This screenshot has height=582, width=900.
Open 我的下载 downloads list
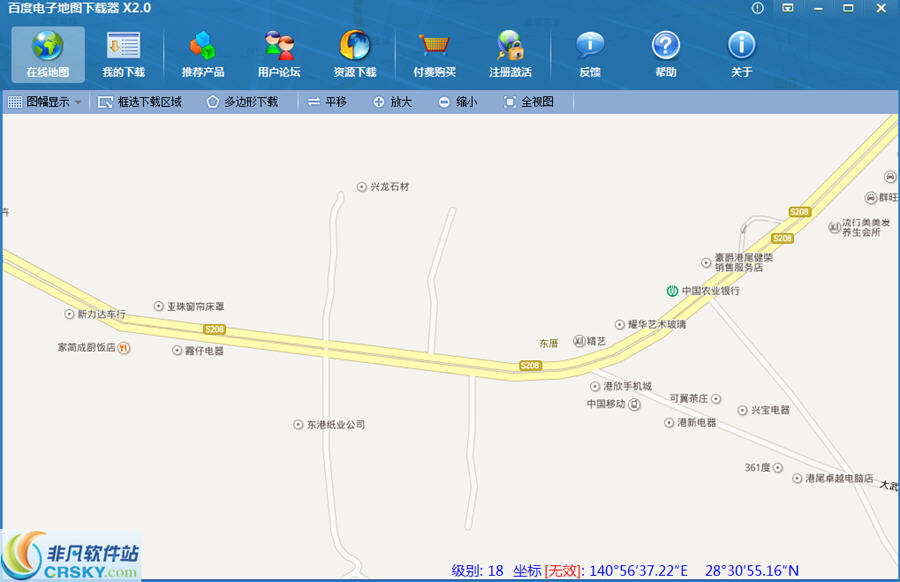point(123,55)
